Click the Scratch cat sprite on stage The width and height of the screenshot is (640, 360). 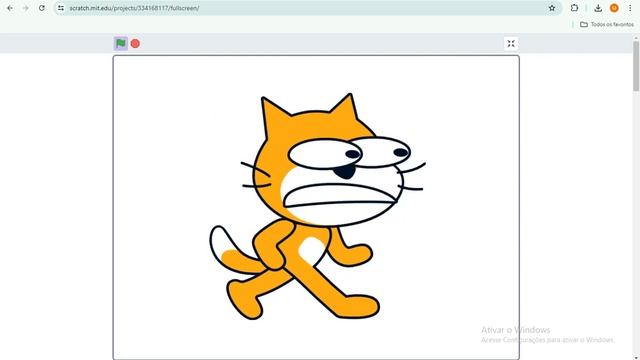coord(317,207)
